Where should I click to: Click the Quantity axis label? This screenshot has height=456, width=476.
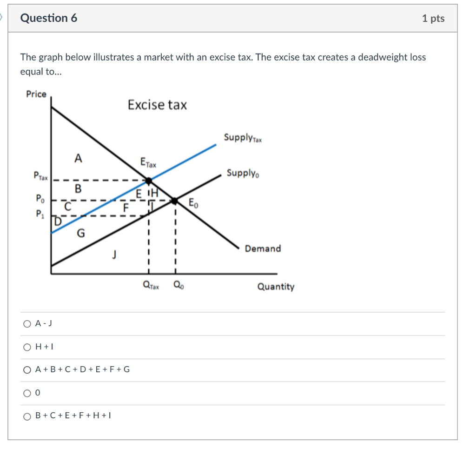[x=276, y=287]
